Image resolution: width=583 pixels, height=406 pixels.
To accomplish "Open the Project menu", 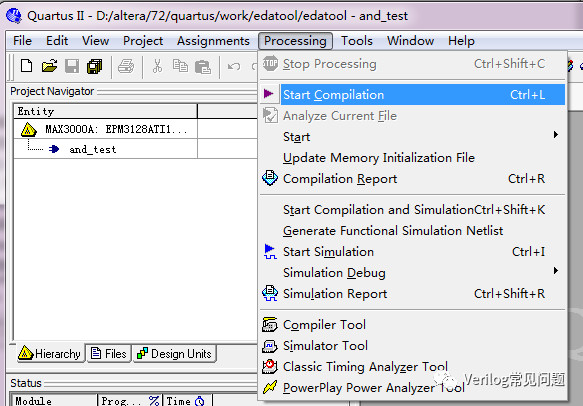I will 143,41.
